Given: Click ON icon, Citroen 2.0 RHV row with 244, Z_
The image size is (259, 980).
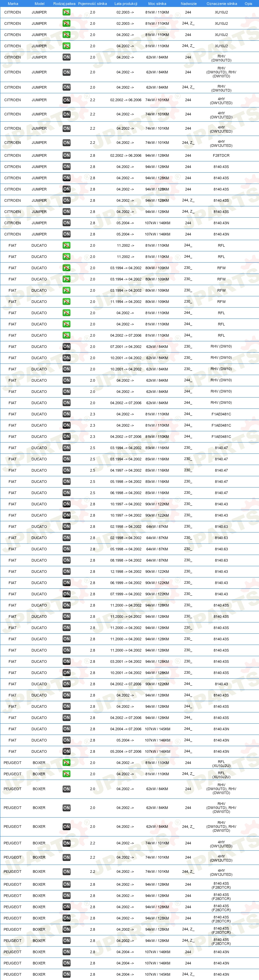Looking at the screenshot, I should tap(66, 88).
